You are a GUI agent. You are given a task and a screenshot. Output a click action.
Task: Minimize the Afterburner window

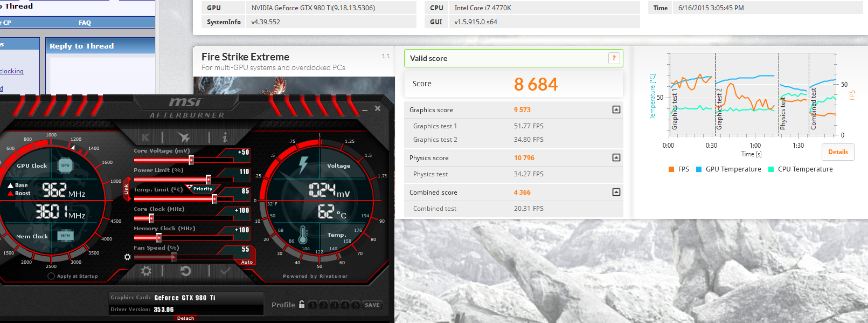[x=365, y=109]
